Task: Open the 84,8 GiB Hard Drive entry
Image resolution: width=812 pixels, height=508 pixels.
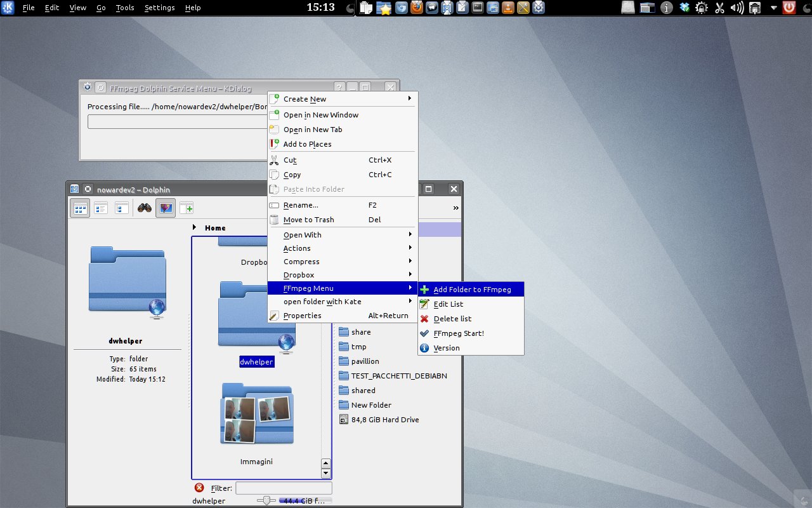Action: pos(379,420)
